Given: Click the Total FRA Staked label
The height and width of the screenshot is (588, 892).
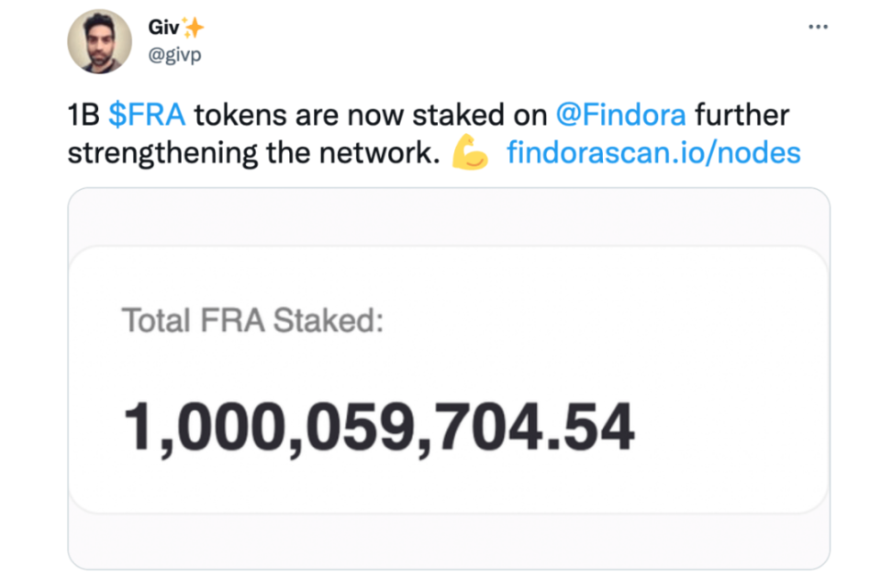Looking at the screenshot, I should (x=253, y=320).
